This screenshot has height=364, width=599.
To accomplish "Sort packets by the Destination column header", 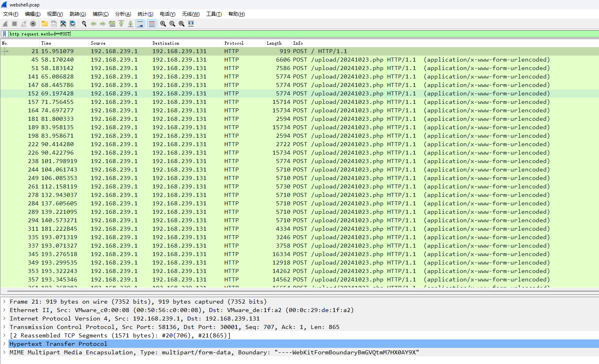I will click(187, 43).
